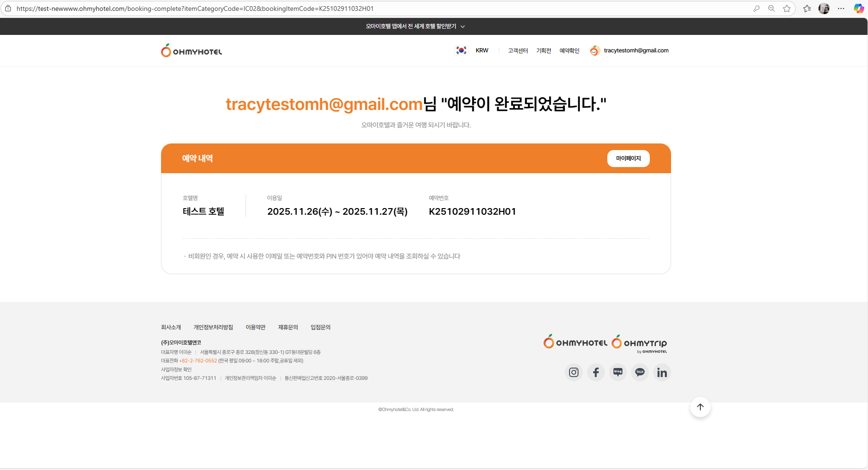Click the phone number +82-2-762-0552
The height and width of the screenshot is (470, 868).
(198, 361)
